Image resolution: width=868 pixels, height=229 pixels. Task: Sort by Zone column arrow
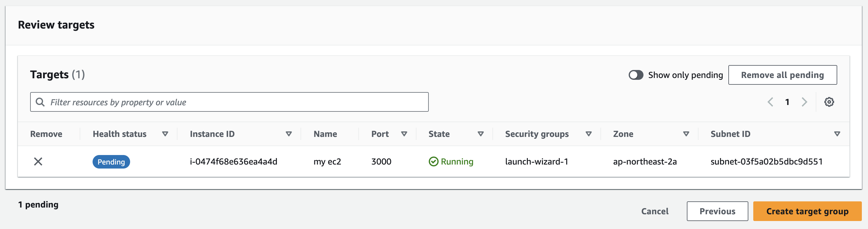click(686, 134)
